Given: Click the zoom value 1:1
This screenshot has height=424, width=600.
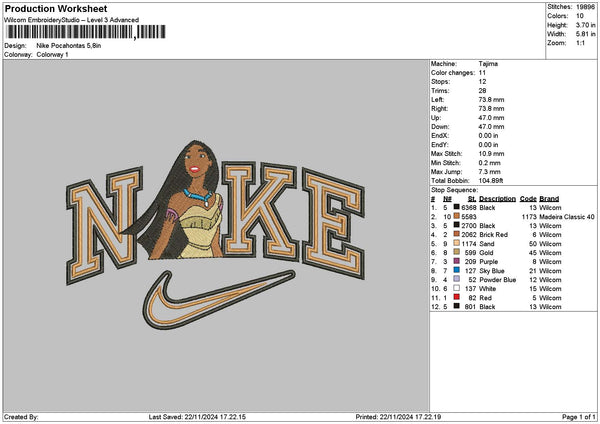Looking at the screenshot, I should point(580,43).
